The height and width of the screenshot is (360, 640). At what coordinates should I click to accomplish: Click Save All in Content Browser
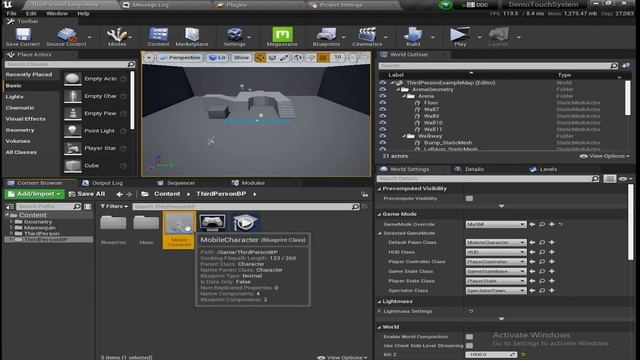87,194
